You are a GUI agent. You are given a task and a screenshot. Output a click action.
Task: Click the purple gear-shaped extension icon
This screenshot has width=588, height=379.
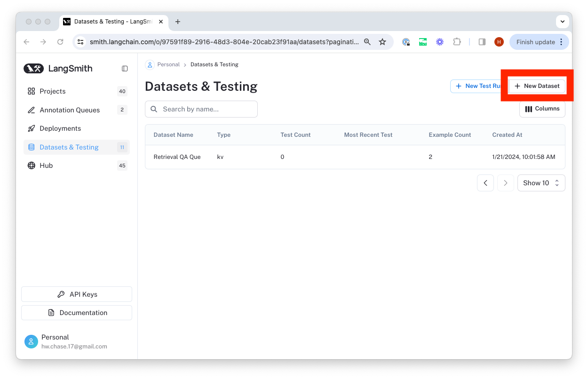click(440, 42)
